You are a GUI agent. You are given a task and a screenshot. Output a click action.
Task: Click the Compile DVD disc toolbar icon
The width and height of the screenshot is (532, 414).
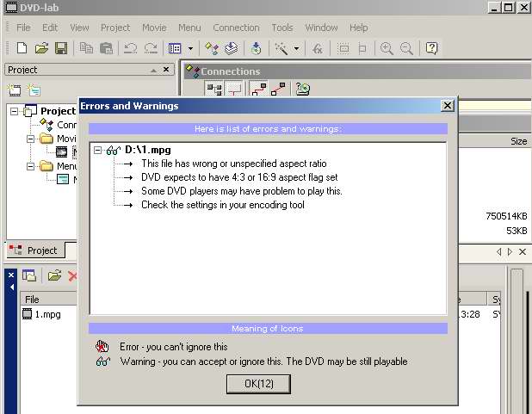(x=257, y=48)
